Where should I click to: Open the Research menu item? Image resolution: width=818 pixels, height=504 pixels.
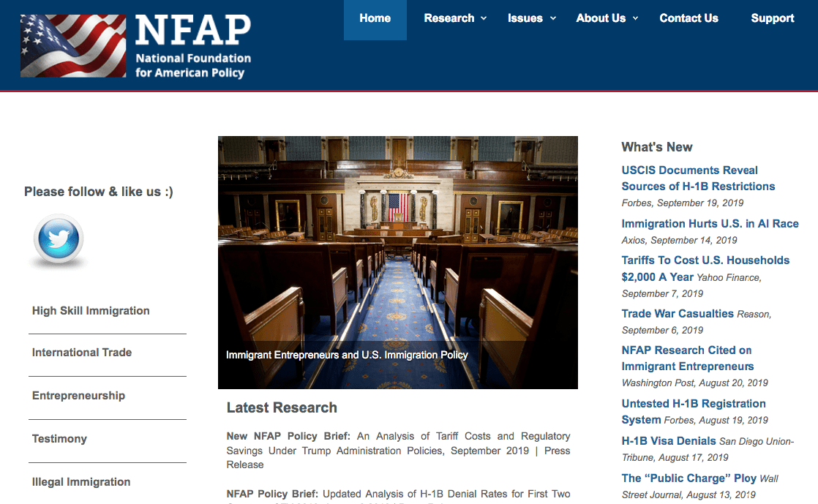(449, 18)
